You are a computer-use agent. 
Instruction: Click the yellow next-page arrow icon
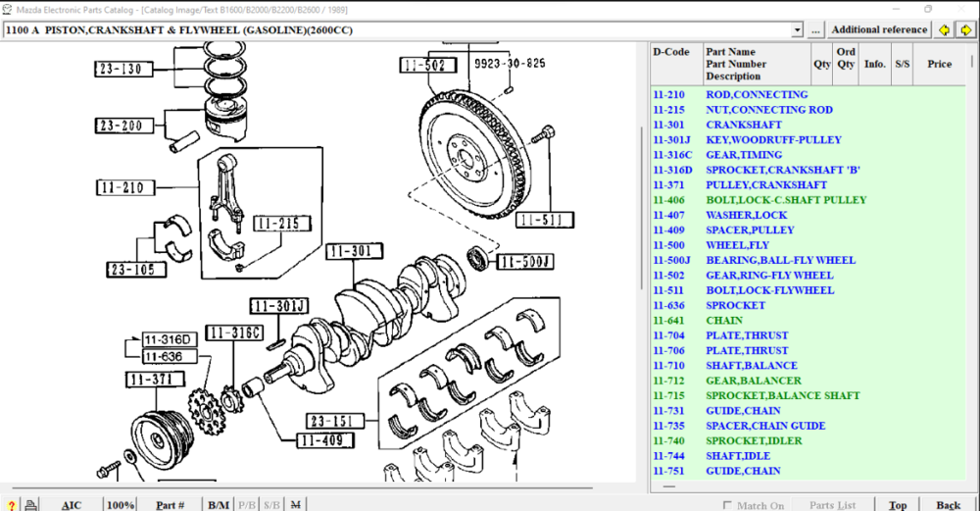pyautogui.click(x=965, y=29)
